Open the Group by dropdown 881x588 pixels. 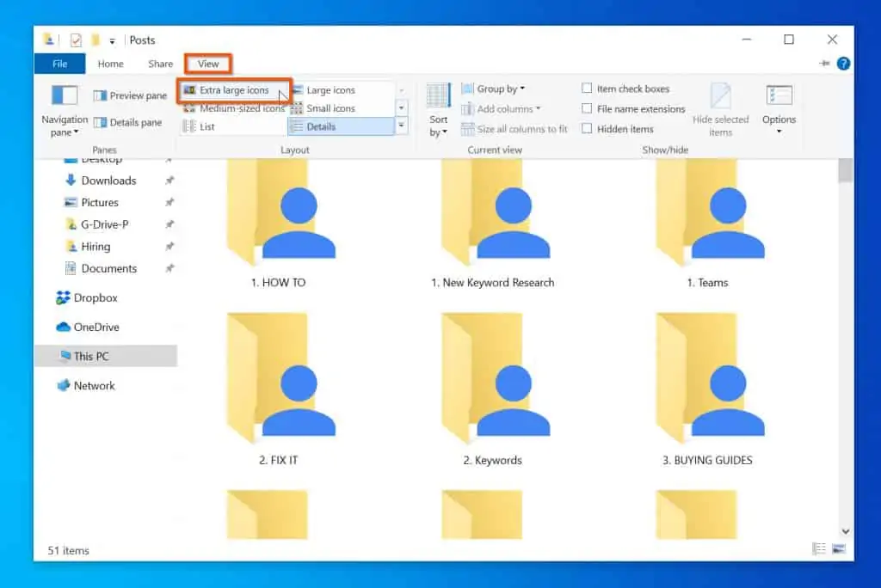pyautogui.click(x=493, y=89)
